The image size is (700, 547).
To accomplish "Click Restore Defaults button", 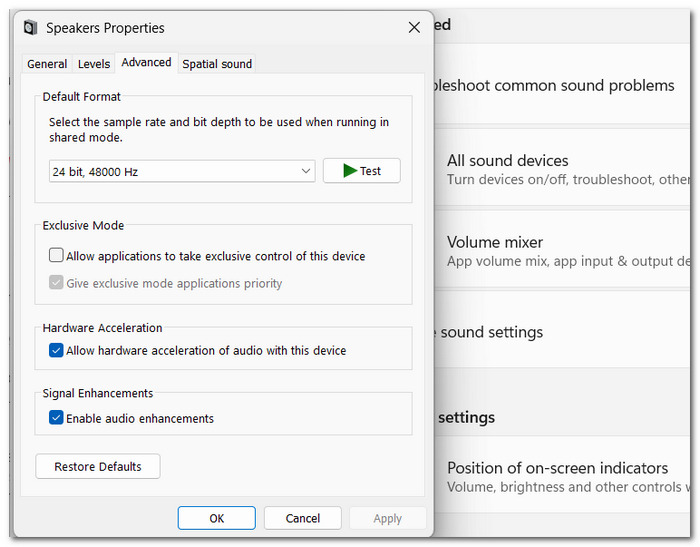I will pyautogui.click(x=98, y=467).
